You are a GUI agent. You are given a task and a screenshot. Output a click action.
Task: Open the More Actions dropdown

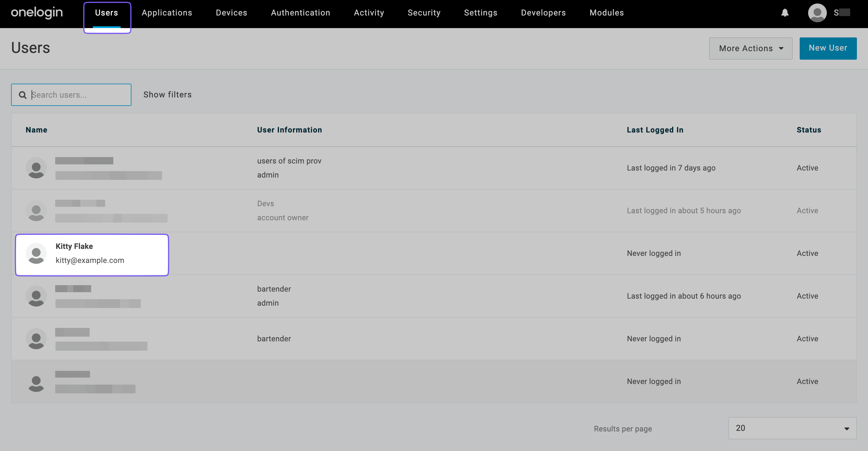(751, 48)
